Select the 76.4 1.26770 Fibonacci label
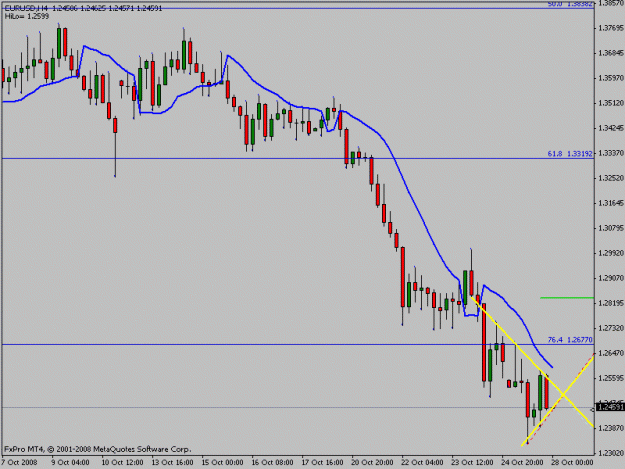 (570, 339)
